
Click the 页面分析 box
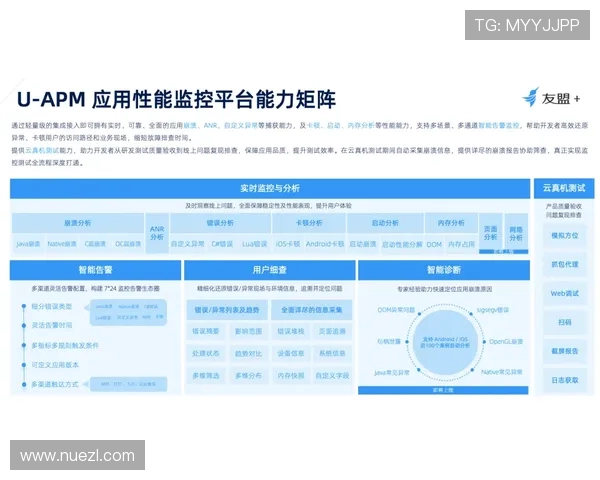491,233
